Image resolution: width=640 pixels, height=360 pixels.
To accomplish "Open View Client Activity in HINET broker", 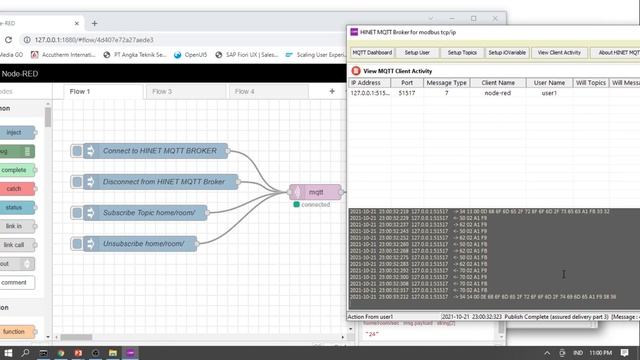I will [x=559, y=53].
